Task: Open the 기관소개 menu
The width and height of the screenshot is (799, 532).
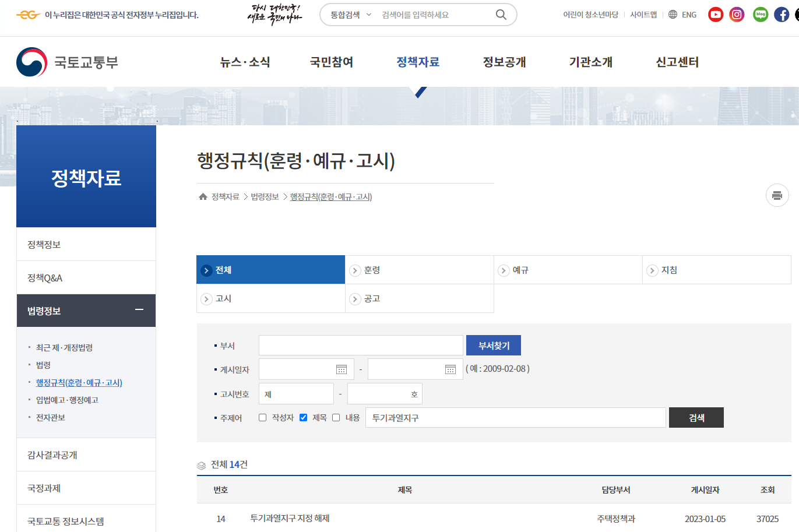Action: (x=591, y=62)
